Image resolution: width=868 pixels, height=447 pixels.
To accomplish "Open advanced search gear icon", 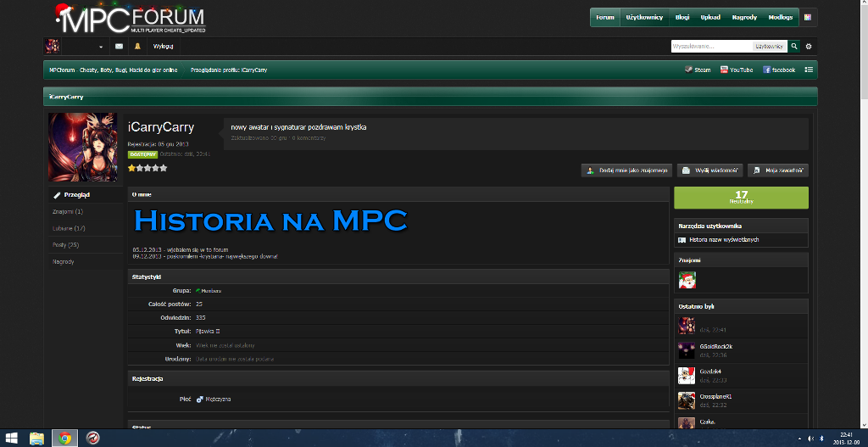I will (808, 47).
